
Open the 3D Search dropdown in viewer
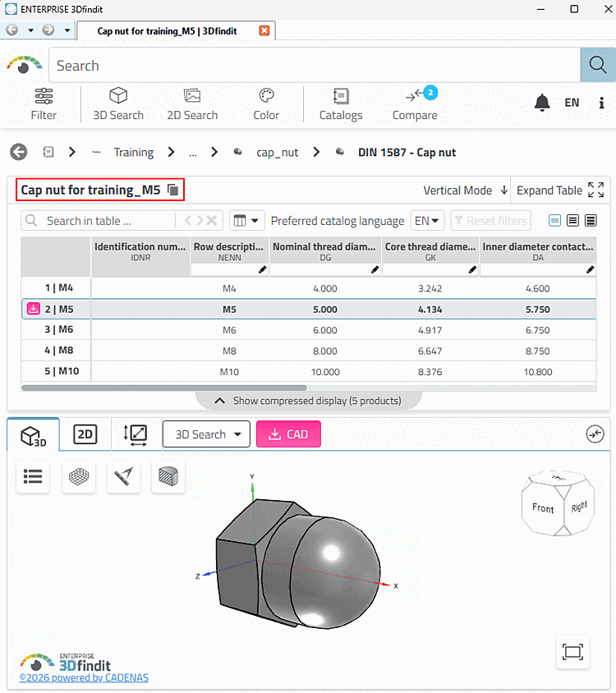[x=206, y=434]
